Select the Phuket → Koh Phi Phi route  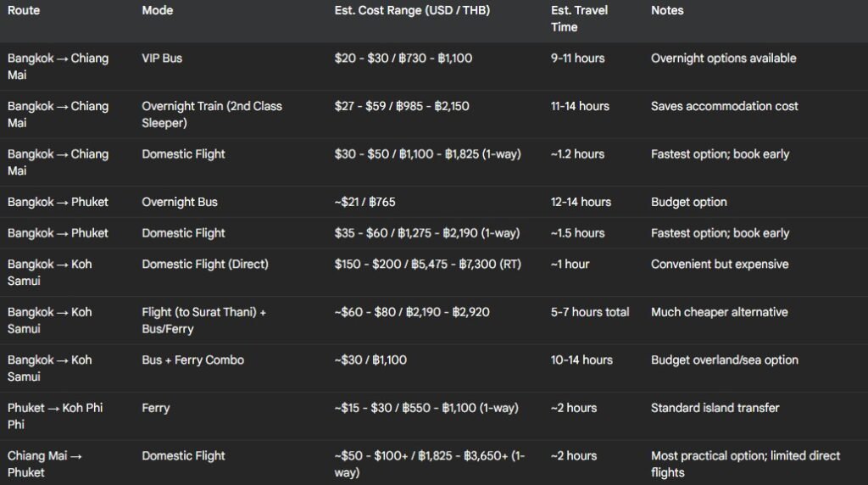(x=55, y=415)
